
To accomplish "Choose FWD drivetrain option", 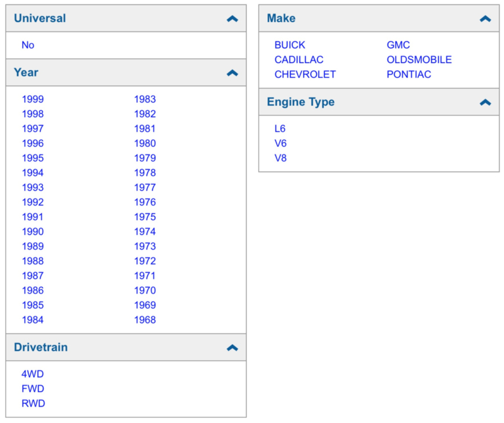I will pos(33,388).
